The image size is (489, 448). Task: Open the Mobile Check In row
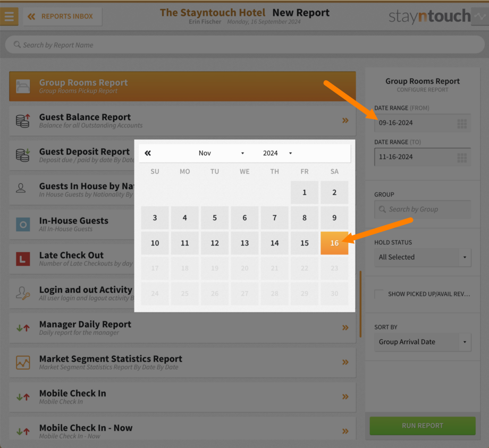(x=182, y=397)
